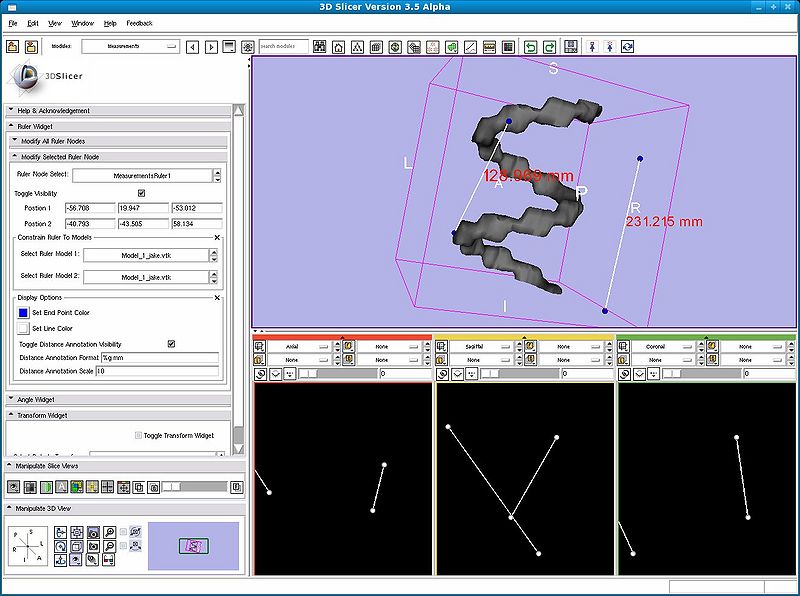The height and width of the screenshot is (596, 800).
Task: Click the screenshot camera icon in 3D view controls
Action: tap(93, 534)
